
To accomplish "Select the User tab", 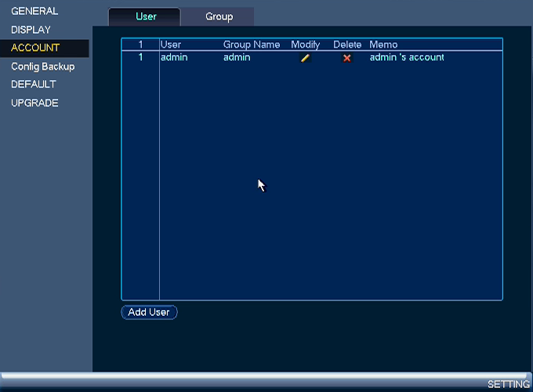I will 146,16.
